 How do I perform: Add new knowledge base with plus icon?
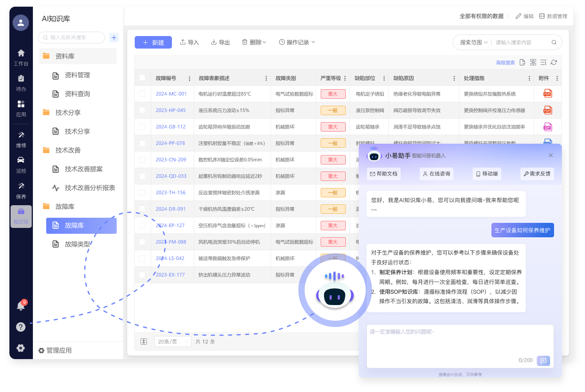[x=114, y=38]
